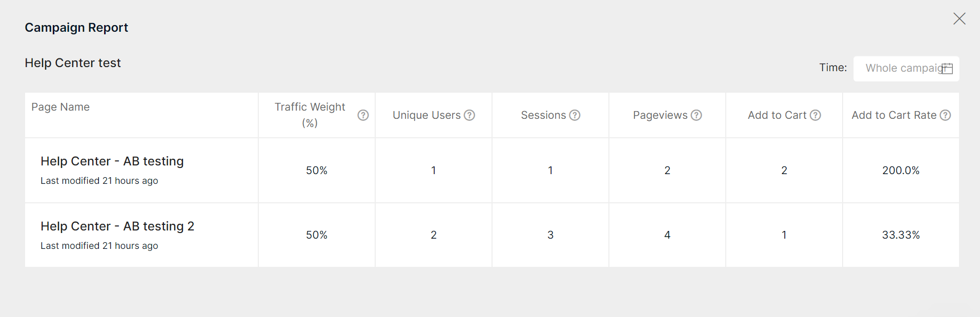Click the close X icon of the report

tap(960, 18)
